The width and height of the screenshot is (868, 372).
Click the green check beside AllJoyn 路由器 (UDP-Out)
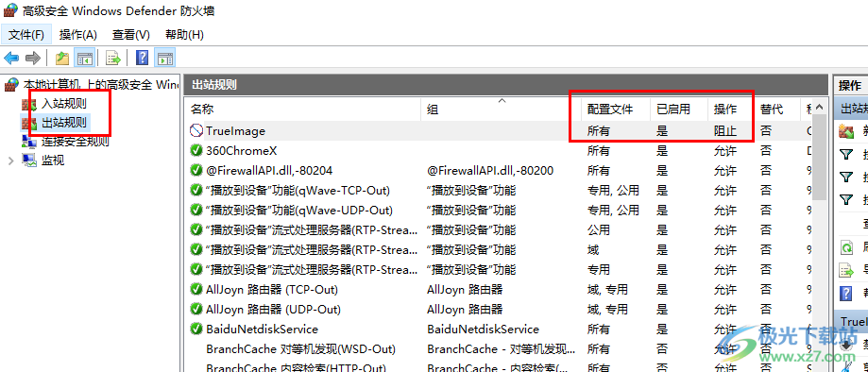pos(196,309)
